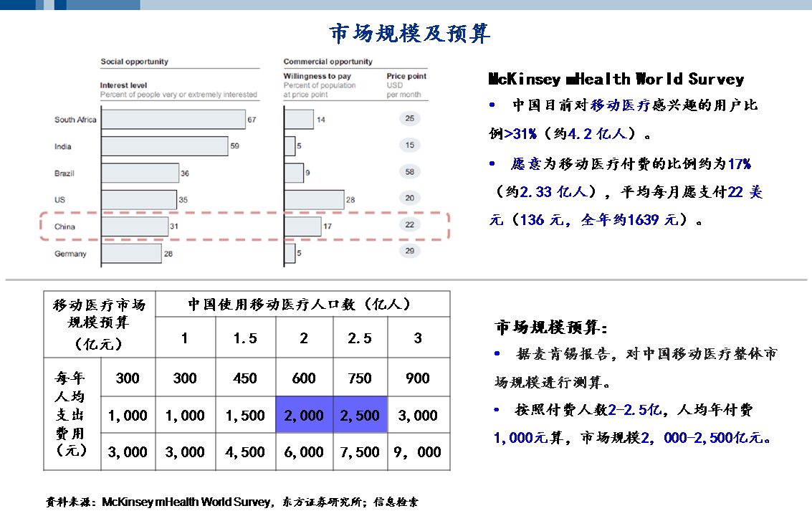Click the India interest level bar (59)

click(165, 146)
